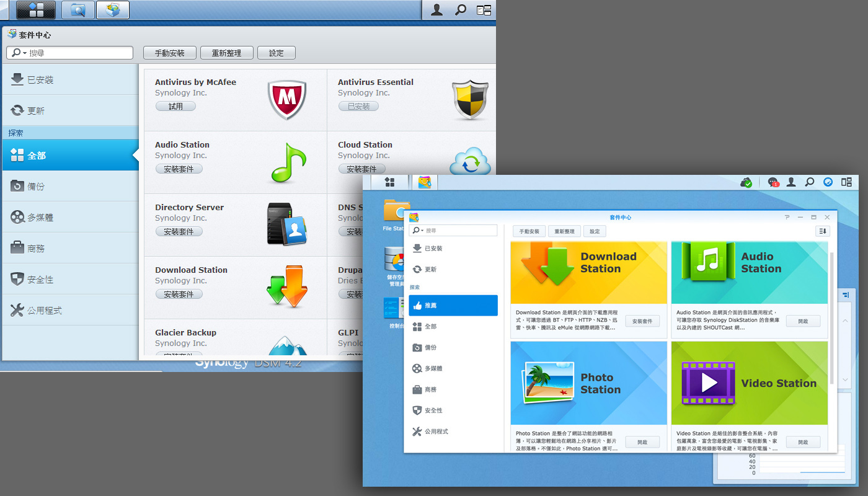The height and width of the screenshot is (496, 868).
Task: Click the Antivirus Essential shield icon
Action: click(x=471, y=100)
